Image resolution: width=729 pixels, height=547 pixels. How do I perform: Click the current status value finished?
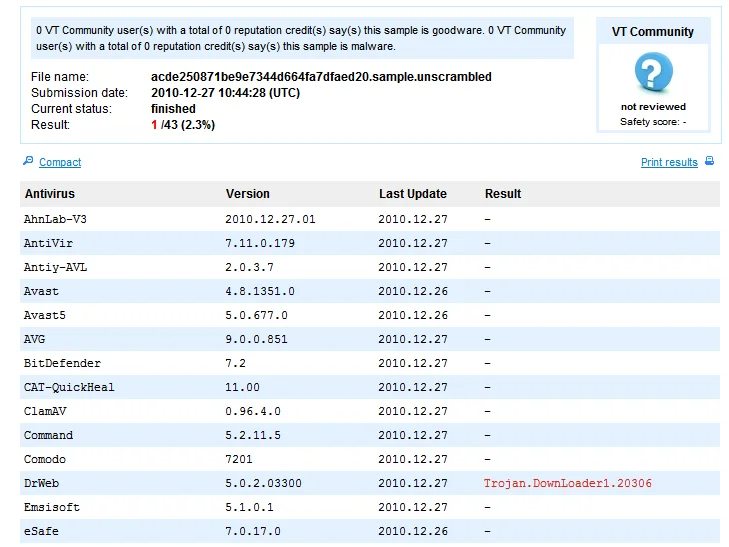click(173, 109)
